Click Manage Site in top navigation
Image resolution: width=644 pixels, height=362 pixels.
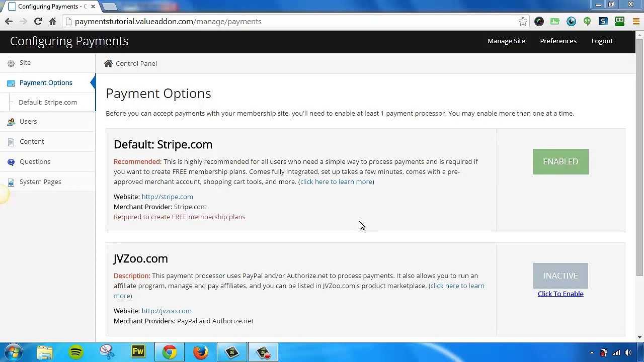pos(506,41)
